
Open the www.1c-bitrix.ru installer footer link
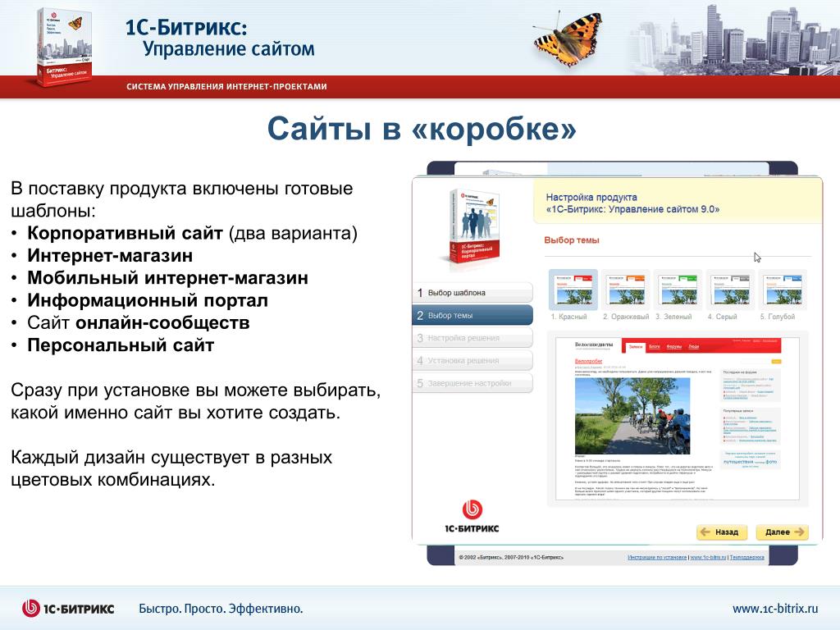point(708,557)
